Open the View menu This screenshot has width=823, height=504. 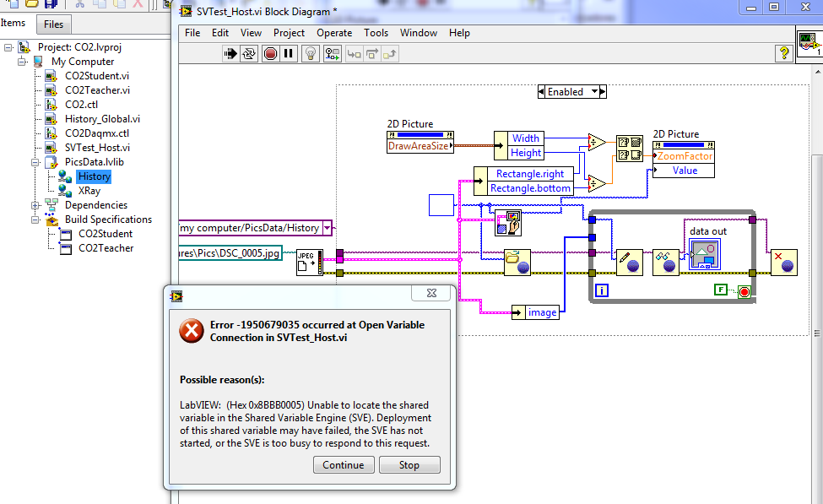coord(251,33)
